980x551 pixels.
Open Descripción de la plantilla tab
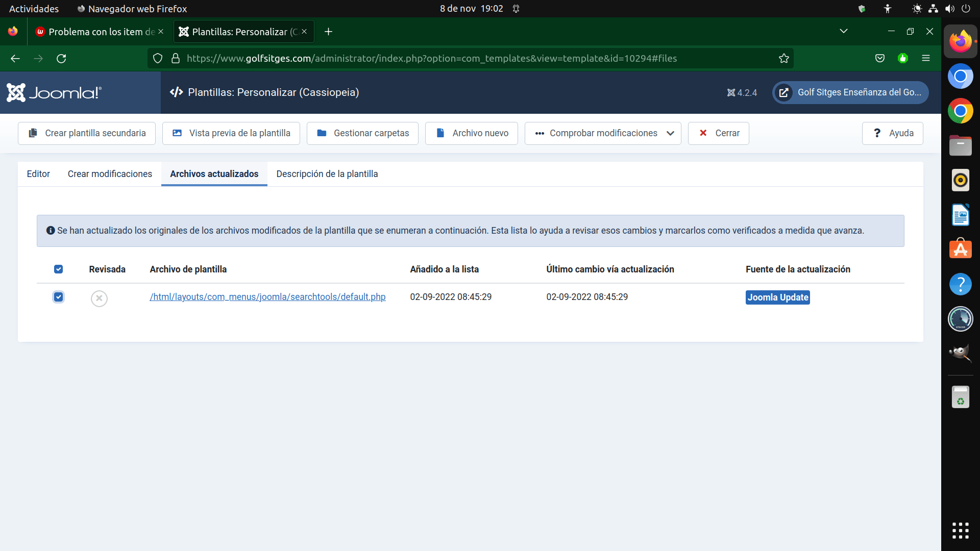(x=327, y=174)
